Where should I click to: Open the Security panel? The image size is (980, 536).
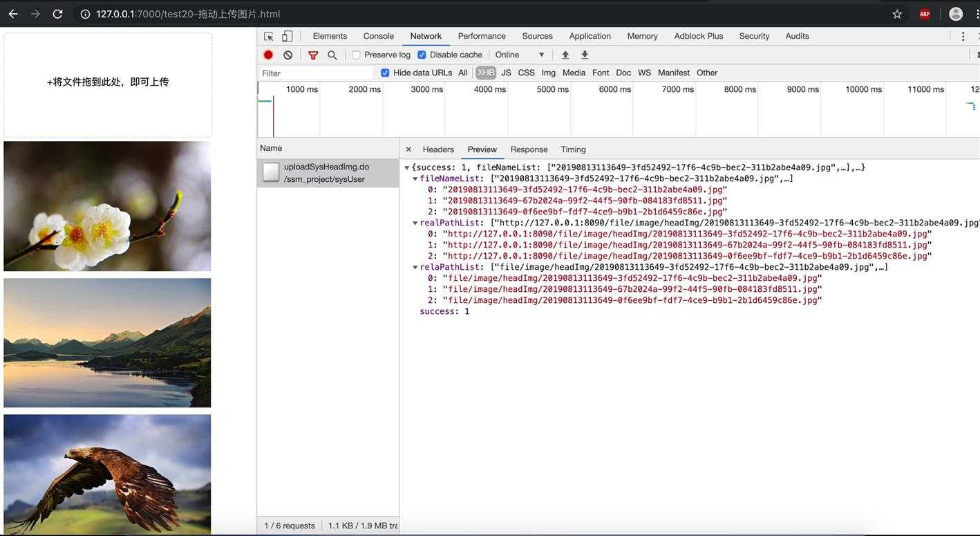(x=754, y=36)
